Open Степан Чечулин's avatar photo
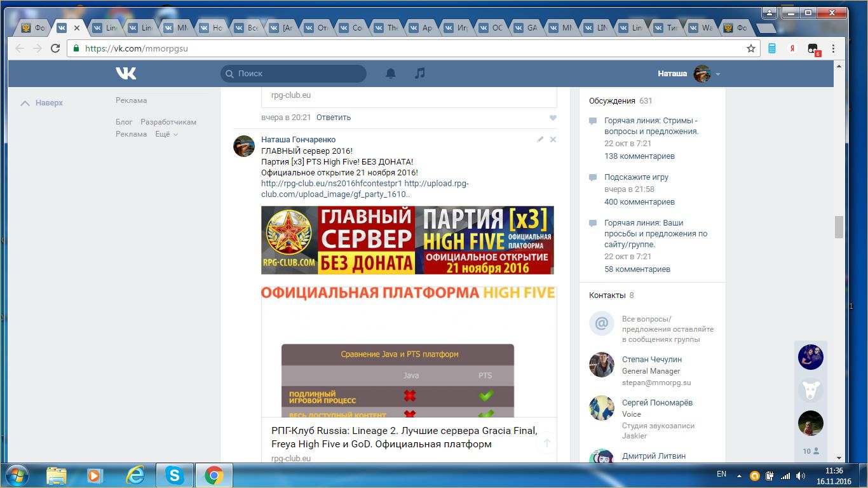 point(601,365)
